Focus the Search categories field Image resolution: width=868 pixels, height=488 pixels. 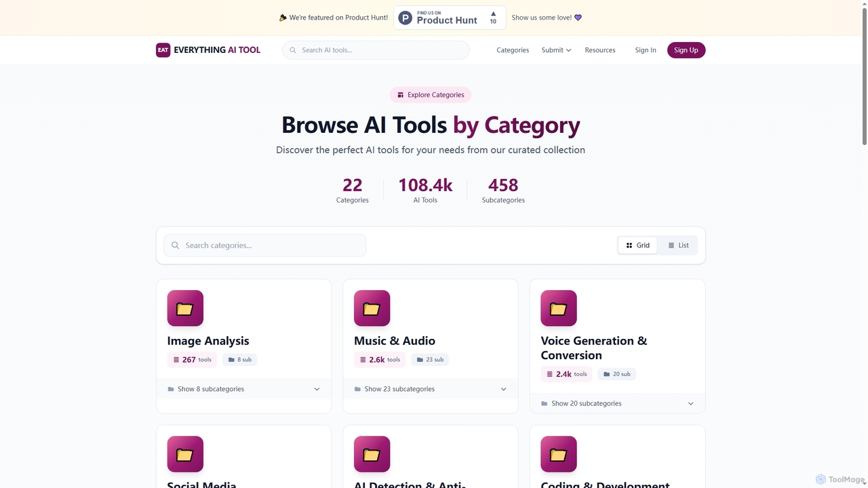(x=264, y=245)
